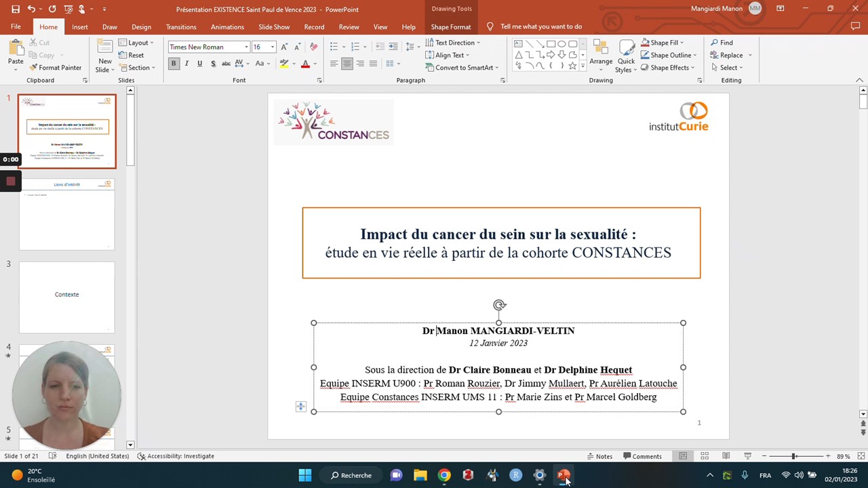Toggle Bold formatting button

point(174,64)
